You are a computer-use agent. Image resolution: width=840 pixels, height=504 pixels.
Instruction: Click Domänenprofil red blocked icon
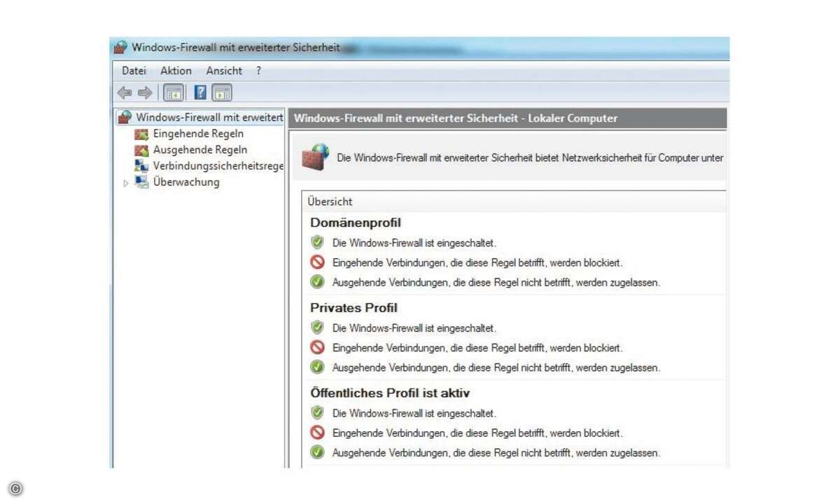317,262
